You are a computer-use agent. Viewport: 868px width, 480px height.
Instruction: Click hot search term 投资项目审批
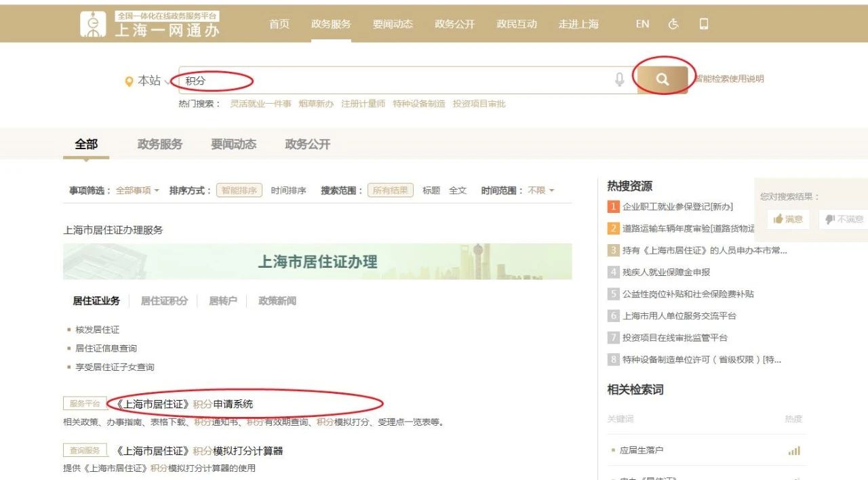pyautogui.click(x=479, y=104)
